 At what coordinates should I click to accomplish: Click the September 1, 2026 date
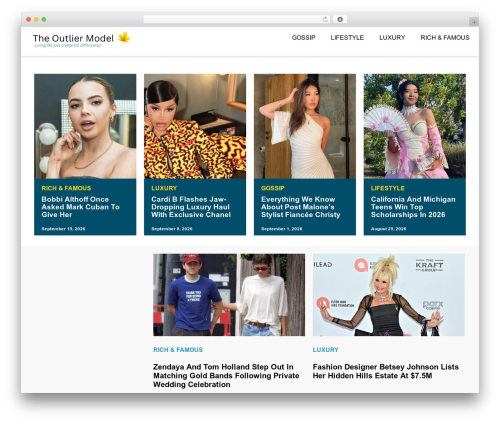point(282,229)
